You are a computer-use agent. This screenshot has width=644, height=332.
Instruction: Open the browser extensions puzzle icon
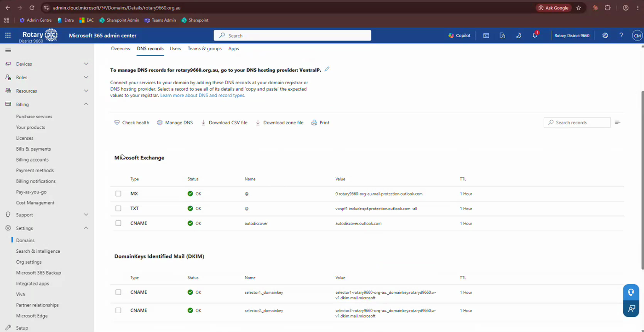(x=608, y=8)
